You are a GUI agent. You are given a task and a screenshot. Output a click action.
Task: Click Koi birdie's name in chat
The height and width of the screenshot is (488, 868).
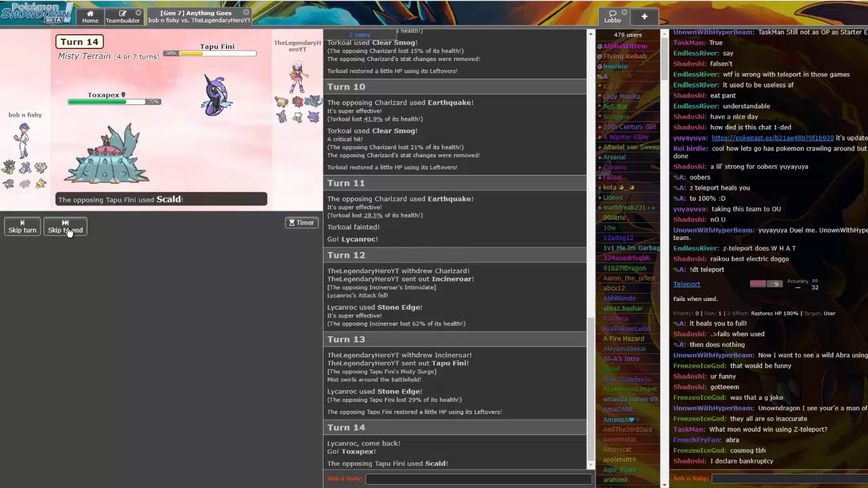[x=690, y=148]
